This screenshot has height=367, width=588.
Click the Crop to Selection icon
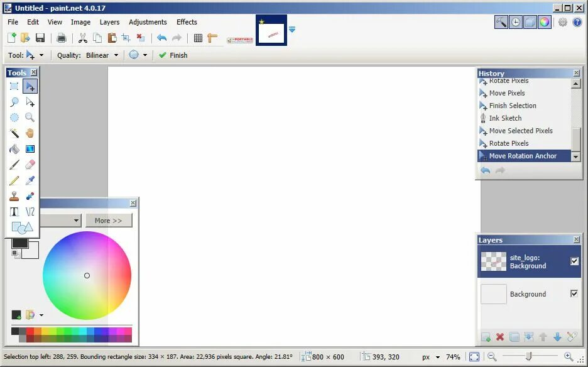126,38
